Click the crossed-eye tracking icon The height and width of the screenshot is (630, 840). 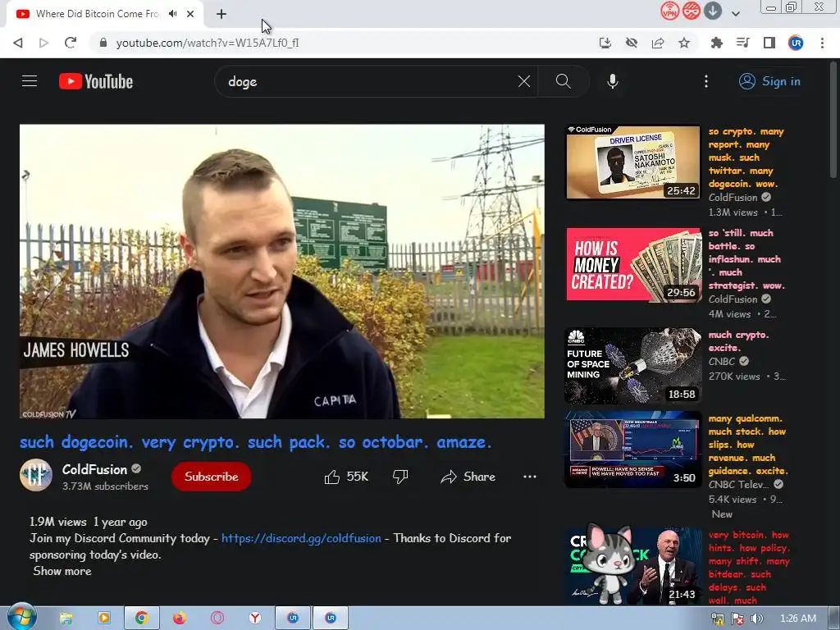pos(632,43)
